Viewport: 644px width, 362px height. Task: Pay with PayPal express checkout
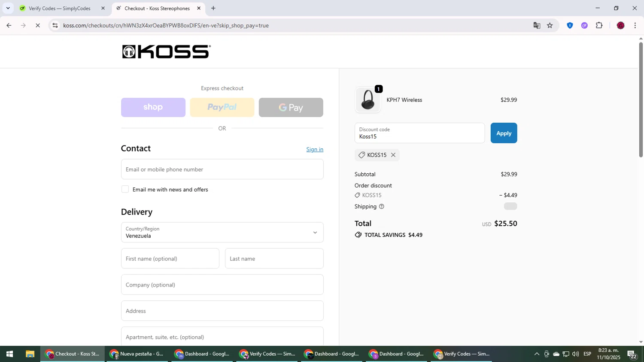point(222,107)
